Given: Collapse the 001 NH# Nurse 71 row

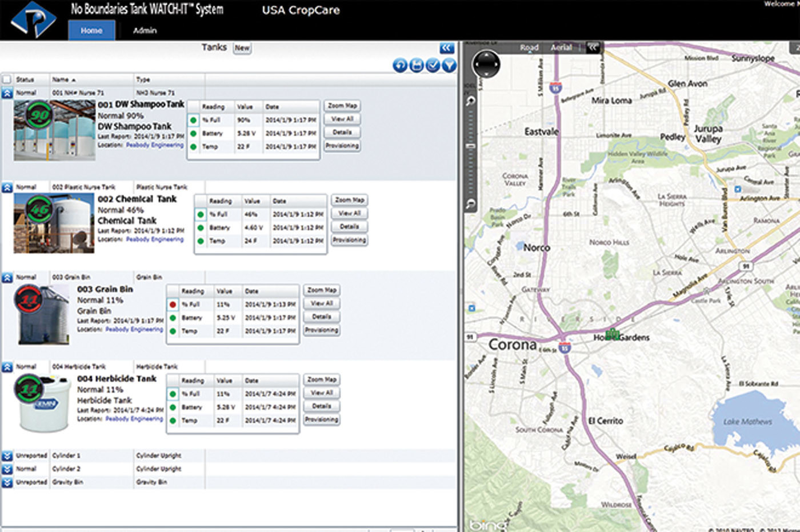Looking at the screenshot, I should [7, 93].
